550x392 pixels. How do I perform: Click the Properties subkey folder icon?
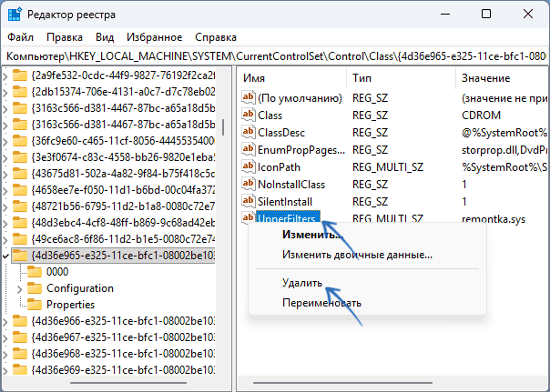pos(35,305)
